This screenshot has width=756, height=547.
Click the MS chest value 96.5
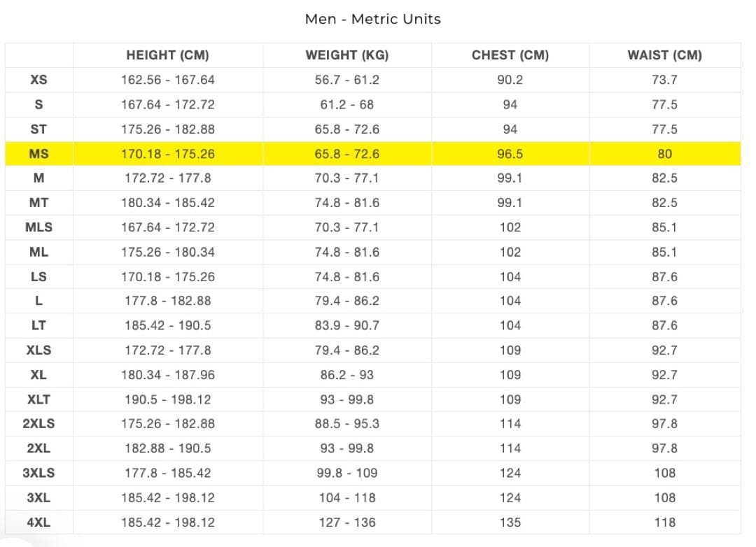click(x=510, y=154)
